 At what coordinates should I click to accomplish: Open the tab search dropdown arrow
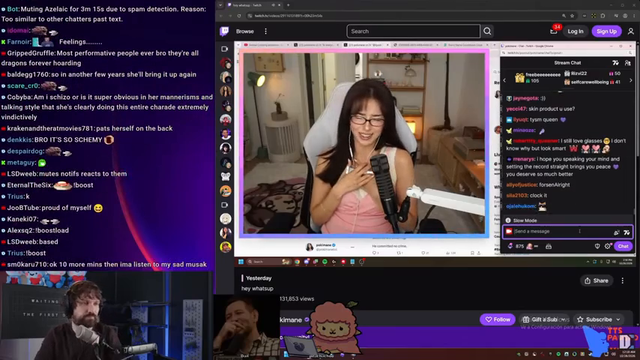[220, 5]
